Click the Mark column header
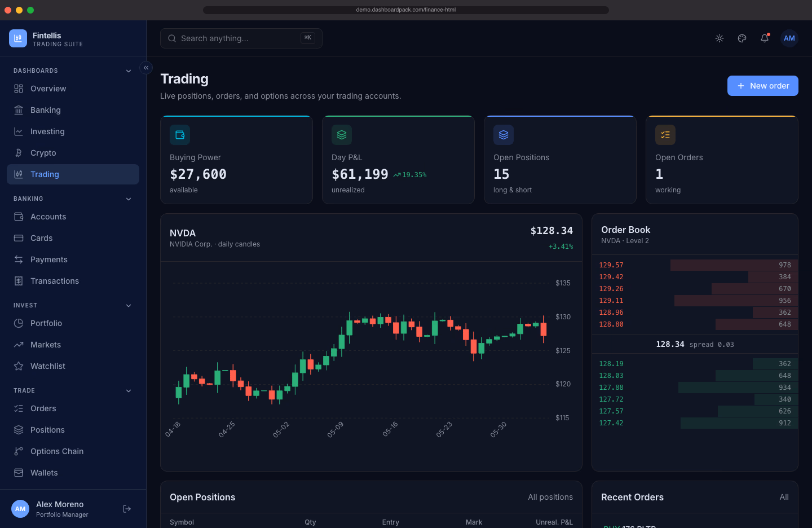 (x=474, y=522)
